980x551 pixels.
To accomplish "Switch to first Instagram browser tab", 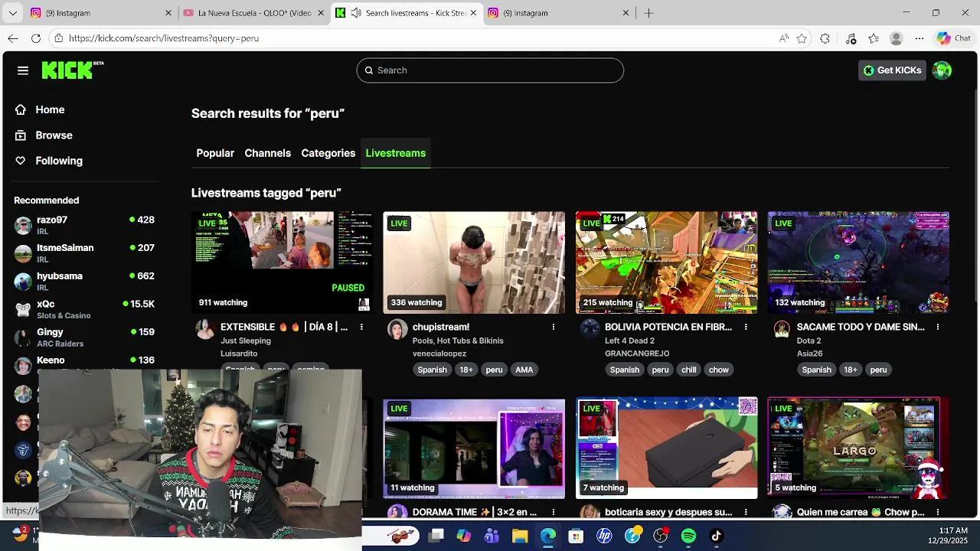I will [100, 13].
